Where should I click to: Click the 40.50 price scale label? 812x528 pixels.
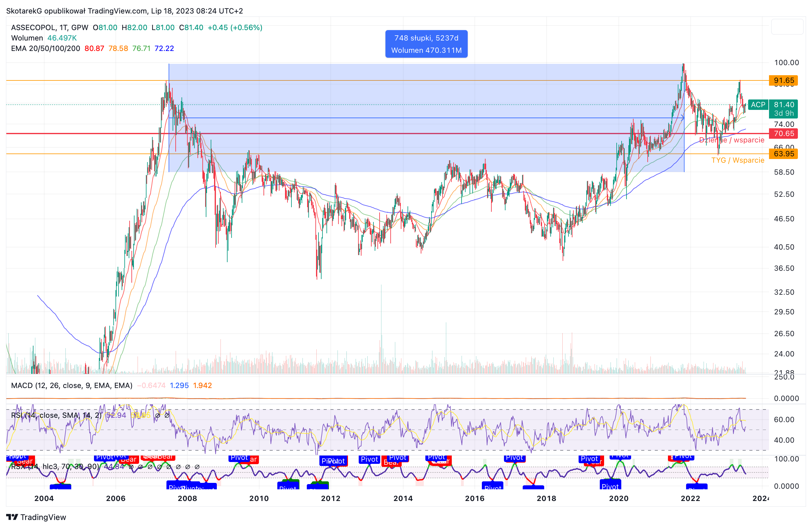pyautogui.click(x=784, y=247)
